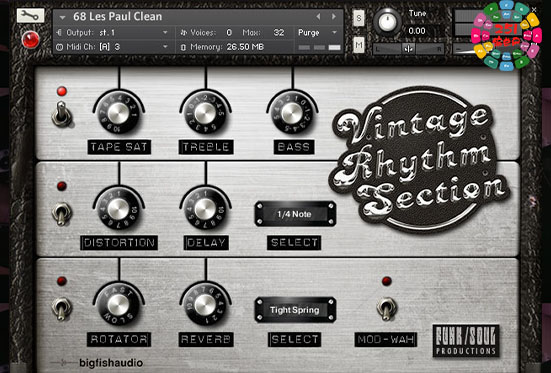Click the Delay knob

tap(205, 209)
